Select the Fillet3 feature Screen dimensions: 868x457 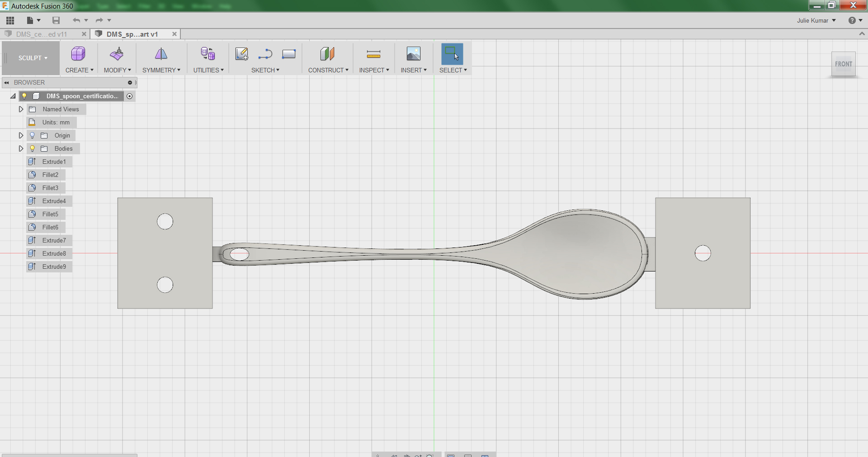(x=46, y=188)
